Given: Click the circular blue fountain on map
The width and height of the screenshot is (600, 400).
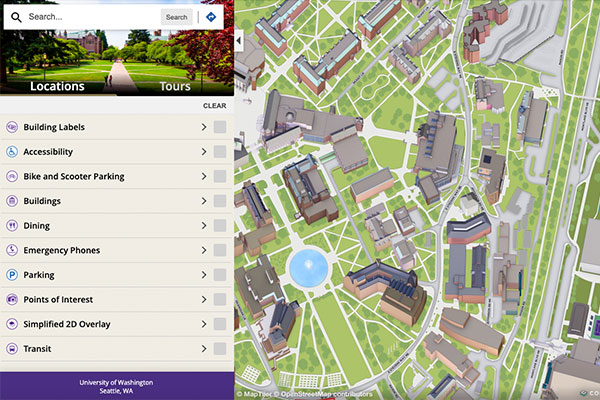Looking at the screenshot, I should pyautogui.click(x=308, y=268).
